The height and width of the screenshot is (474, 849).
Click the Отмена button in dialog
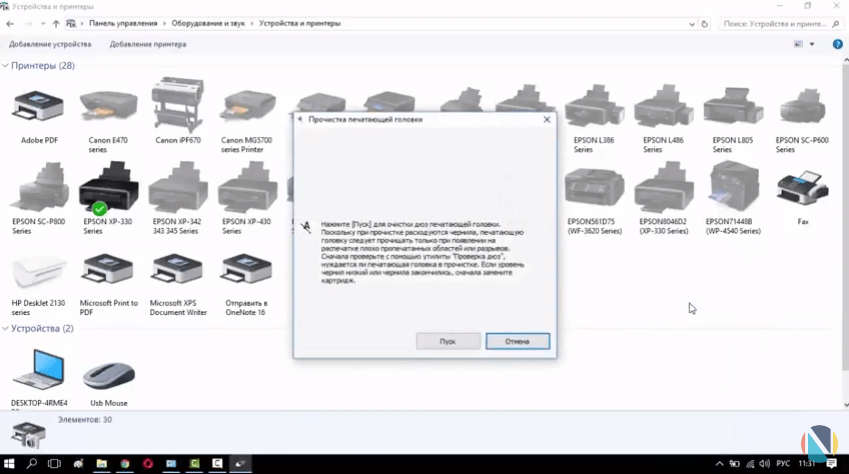(x=517, y=341)
